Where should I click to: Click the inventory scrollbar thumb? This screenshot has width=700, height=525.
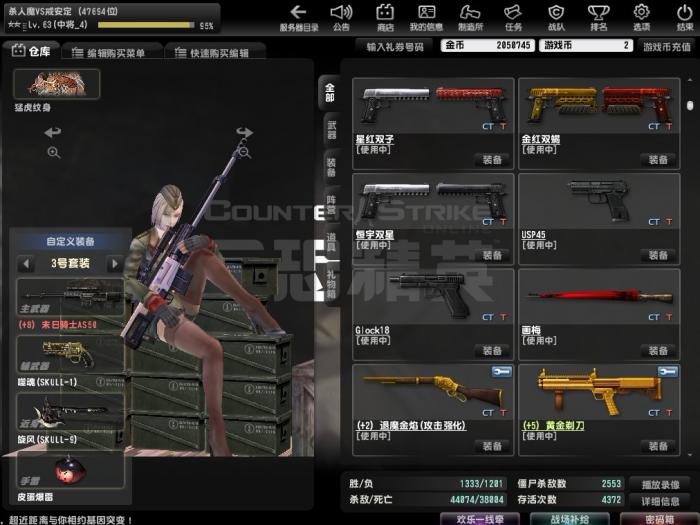click(690, 105)
